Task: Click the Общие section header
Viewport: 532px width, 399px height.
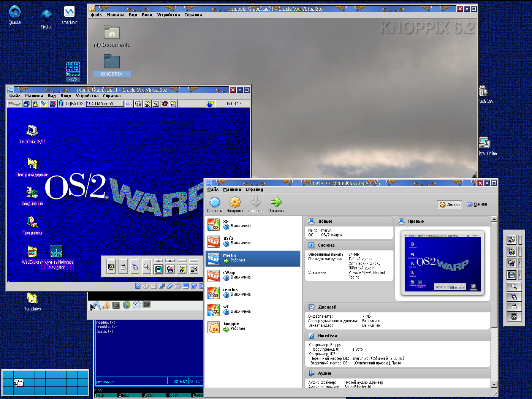Action: 349,221
